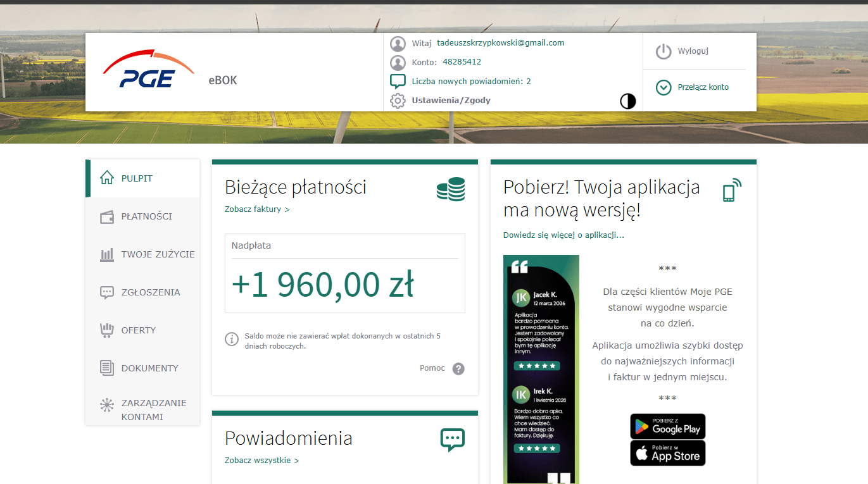
Task: Open Dokumenty in sidebar
Action: click(x=142, y=368)
